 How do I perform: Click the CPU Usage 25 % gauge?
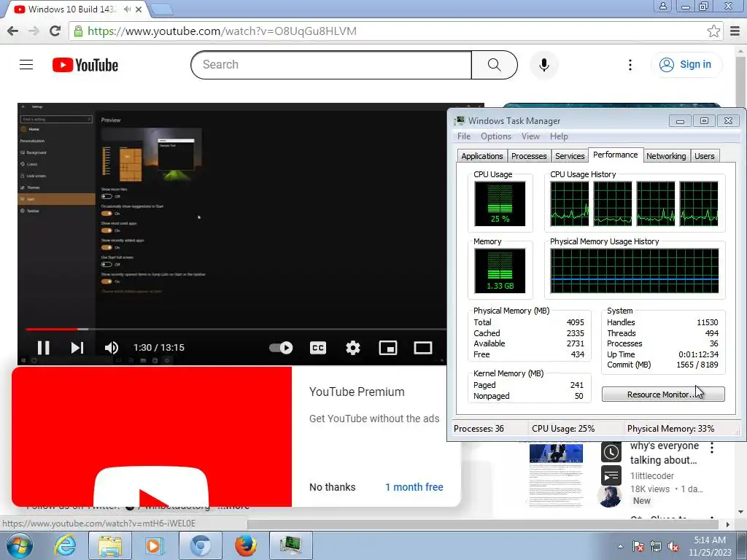click(x=500, y=204)
